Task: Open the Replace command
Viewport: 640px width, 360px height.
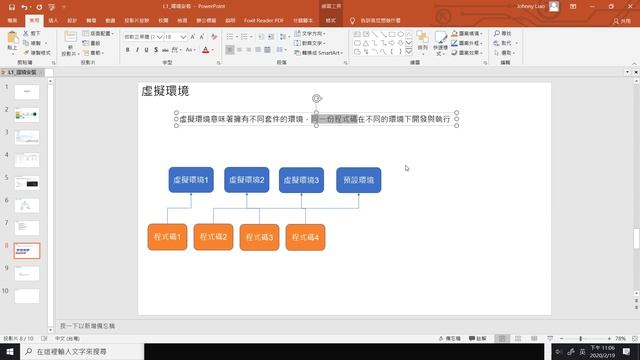Action: pos(506,43)
